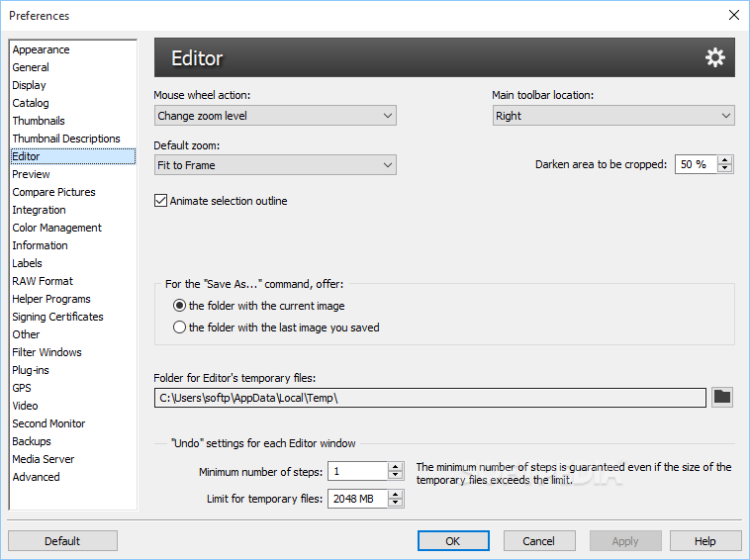Close the Preferences dialog
Screen dimensions: 750x560
pyautogui.click(x=734, y=15)
